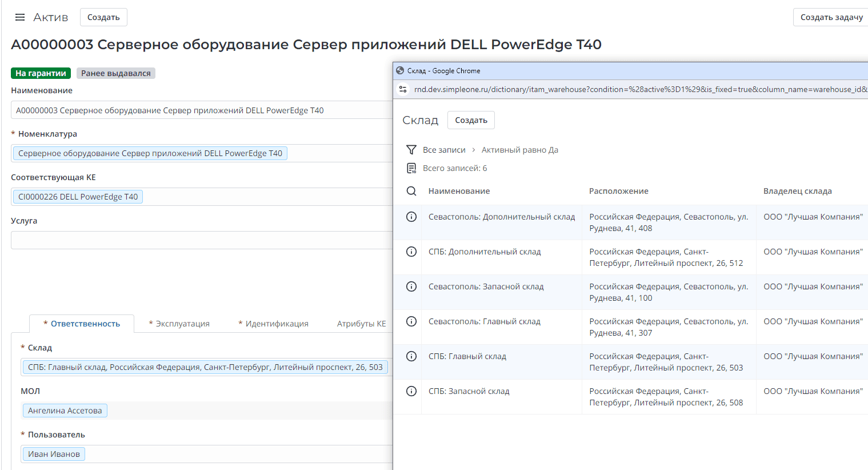
Task: Click the Создать button in Склад window
Action: (x=471, y=120)
